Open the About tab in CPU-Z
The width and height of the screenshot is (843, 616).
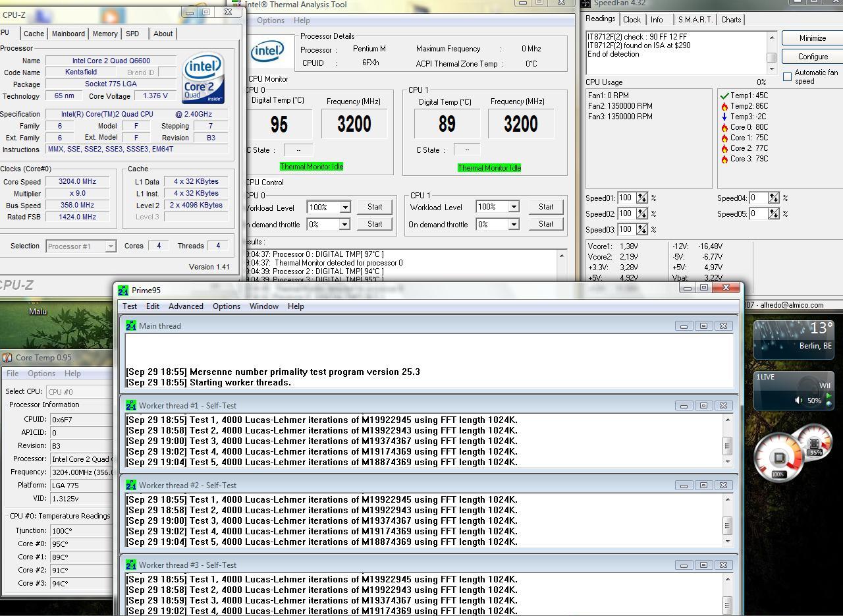pos(163,34)
